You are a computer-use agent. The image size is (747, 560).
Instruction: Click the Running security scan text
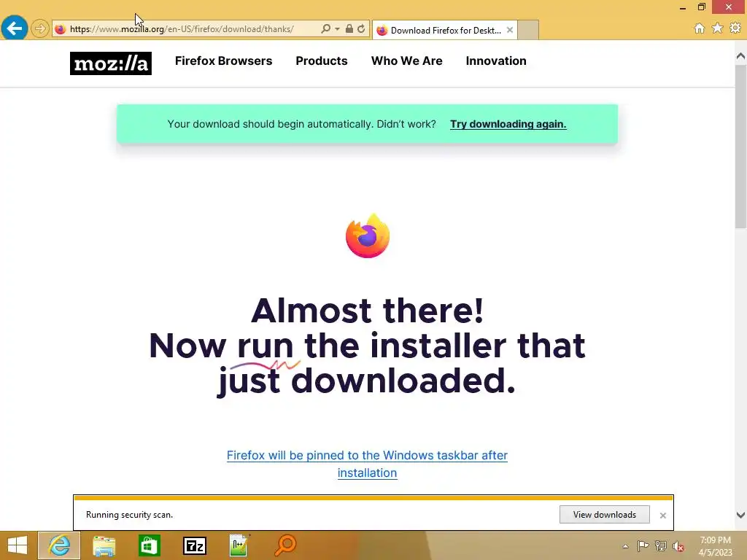click(x=129, y=515)
